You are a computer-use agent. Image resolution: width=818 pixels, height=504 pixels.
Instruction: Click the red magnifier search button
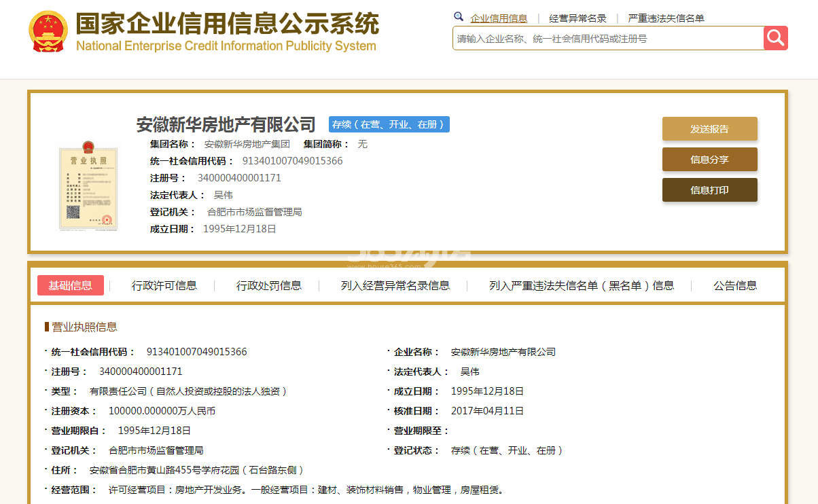coord(775,38)
